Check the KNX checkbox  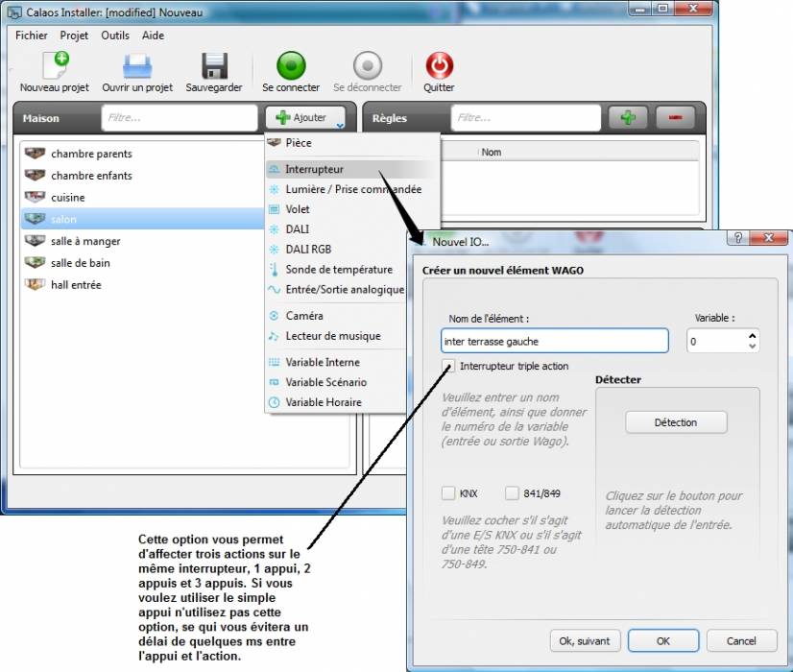(448, 493)
